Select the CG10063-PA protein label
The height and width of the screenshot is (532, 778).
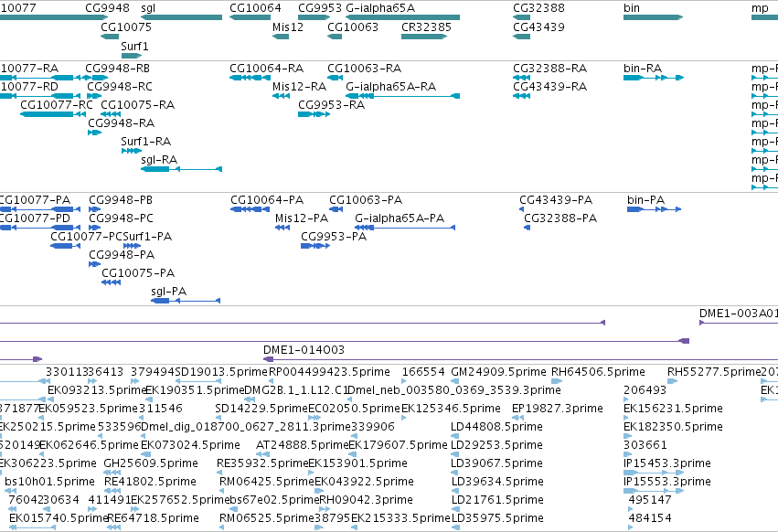click(366, 200)
